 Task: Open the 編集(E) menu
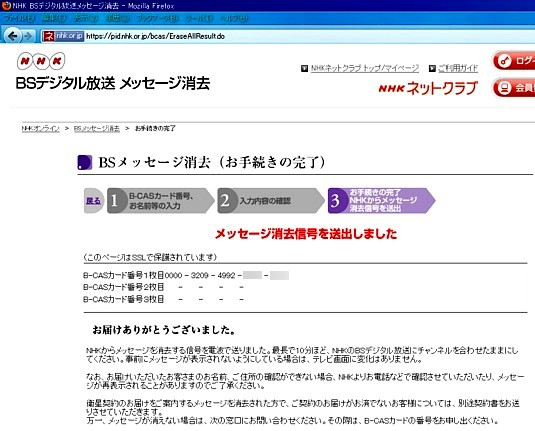click(54, 18)
